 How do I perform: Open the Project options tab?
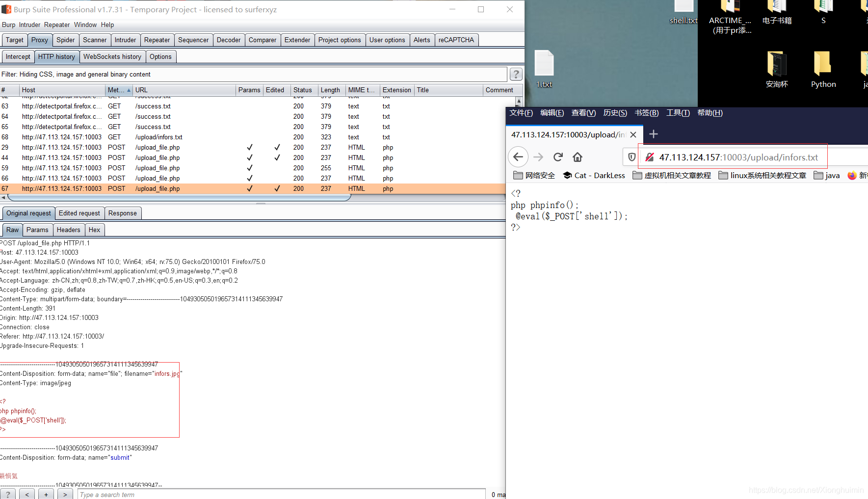[339, 40]
